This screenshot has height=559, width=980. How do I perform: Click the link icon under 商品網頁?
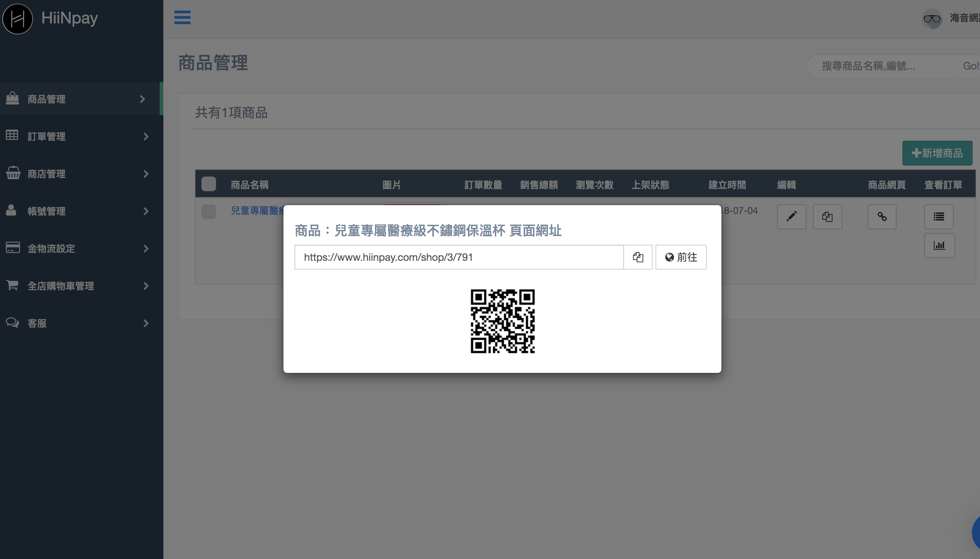pyautogui.click(x=882, y=216)
